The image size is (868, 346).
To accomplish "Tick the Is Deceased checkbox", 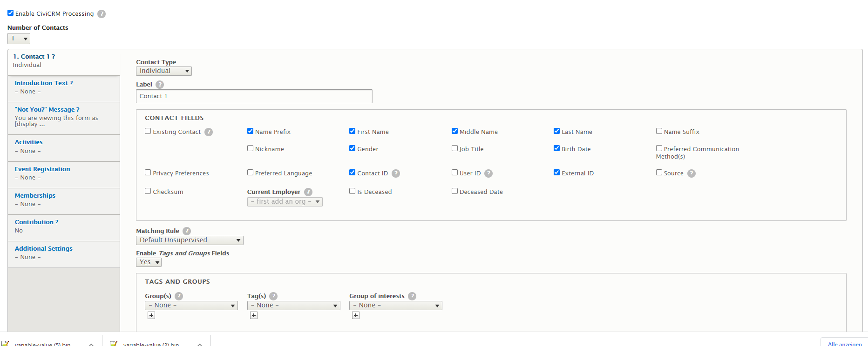I will pyautogui.click(x=353, y=191).
